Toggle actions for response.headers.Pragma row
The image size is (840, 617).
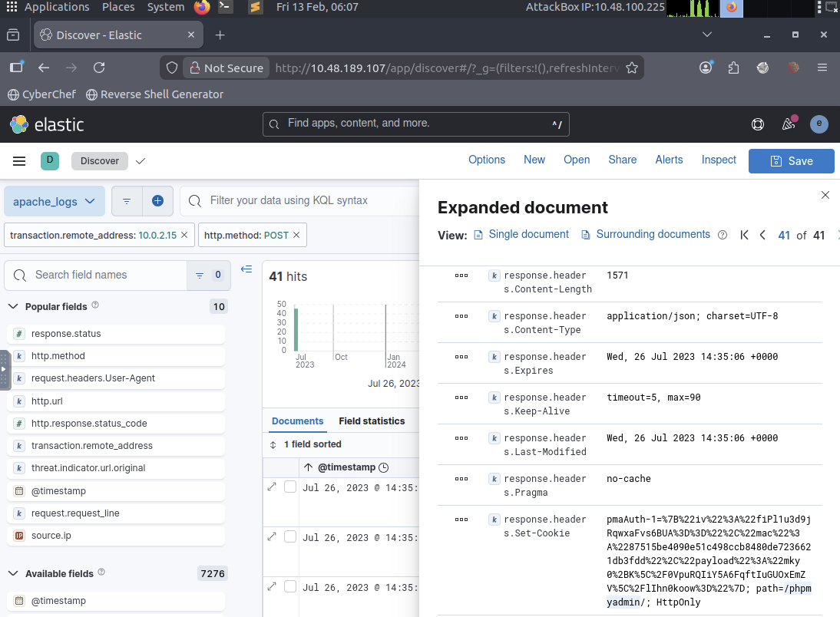(461, 478)
